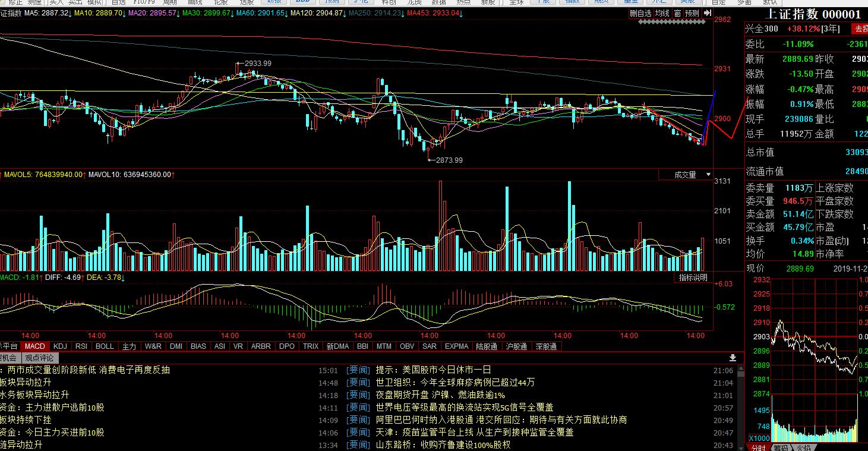868x451 pixels.
Task: Open the 成交量 indicator dropdown arrow
Action: 708,175
